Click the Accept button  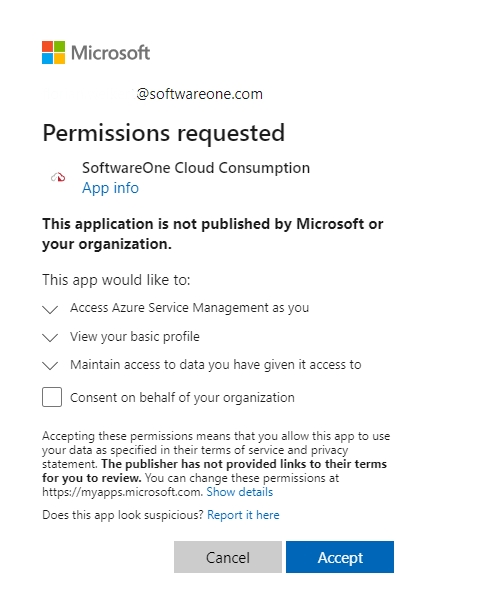(340, 557)
